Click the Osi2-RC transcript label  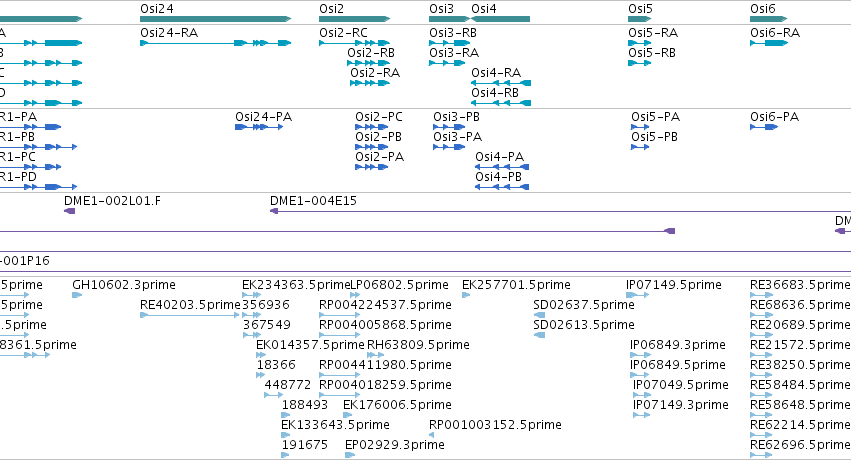[x=343, y=33]
